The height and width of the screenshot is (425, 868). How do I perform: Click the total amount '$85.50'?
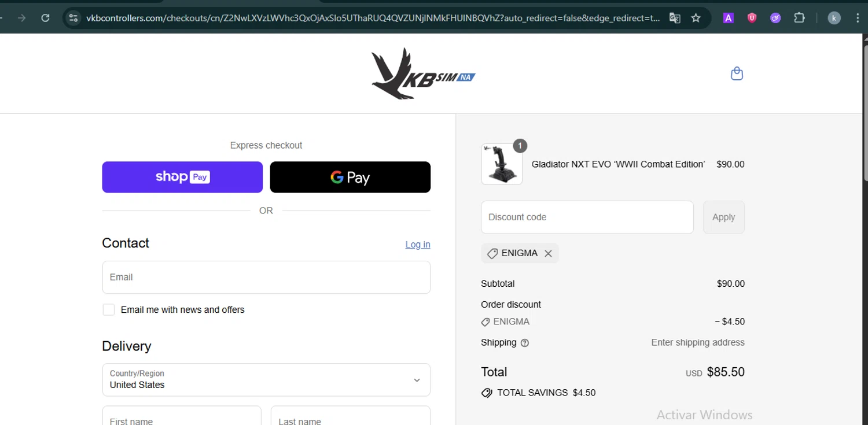pos(726,372)
